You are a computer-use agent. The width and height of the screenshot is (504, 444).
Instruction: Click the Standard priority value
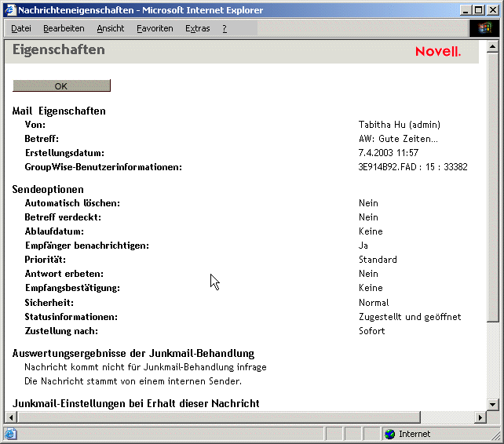[x=378, y=260]
